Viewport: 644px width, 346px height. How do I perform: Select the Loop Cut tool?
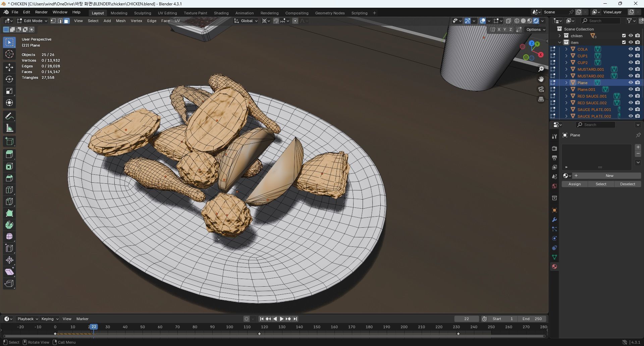(x=9, y=190)
